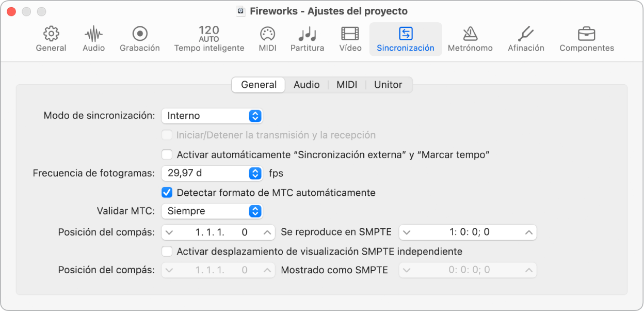Uncheck Detectar formato de MTC automáticamente

167,193
